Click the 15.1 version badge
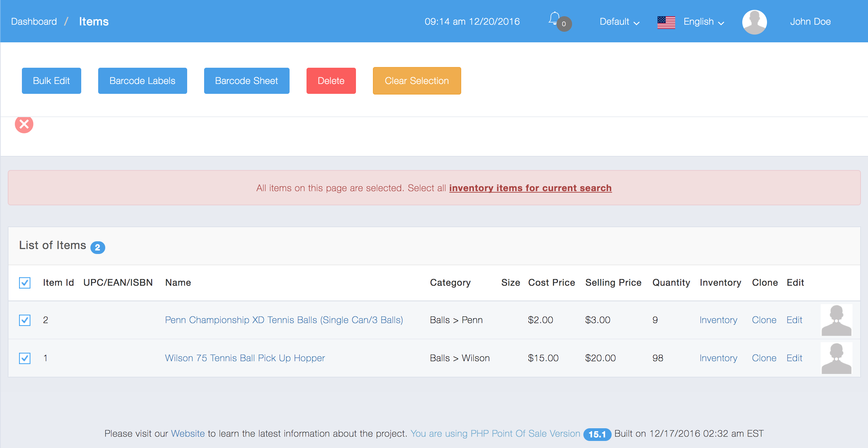The width and height of the screenshot is (868, 448). (x=597, y=434)
